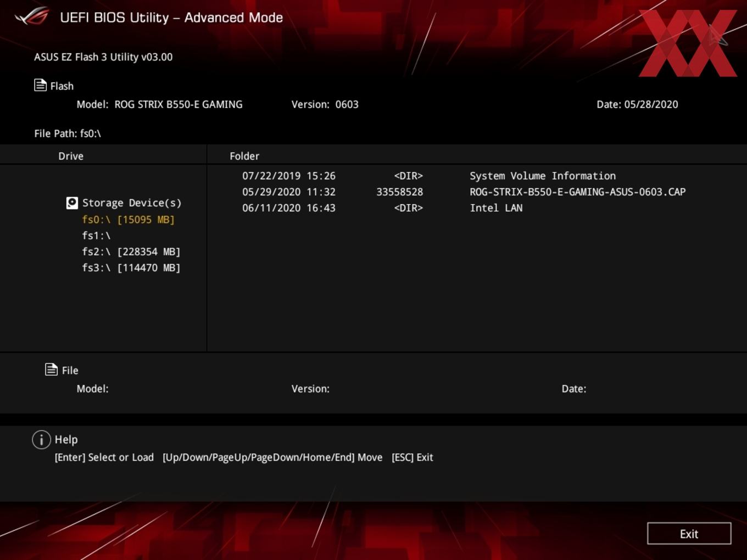Click the date 05/29/2020 11:32
This screenshot has width=747, height=560.
(289, 192)
